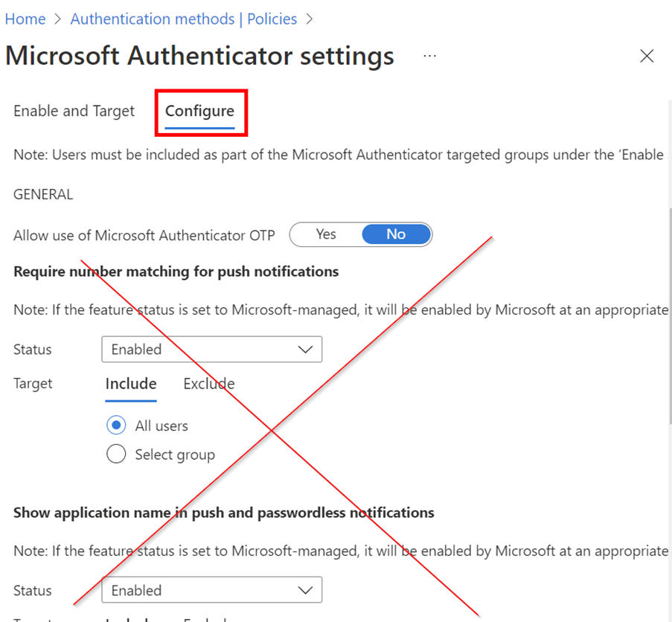Select Include under number matching Target
Viewport: 672px width, 622px height.
click(131, 384)
